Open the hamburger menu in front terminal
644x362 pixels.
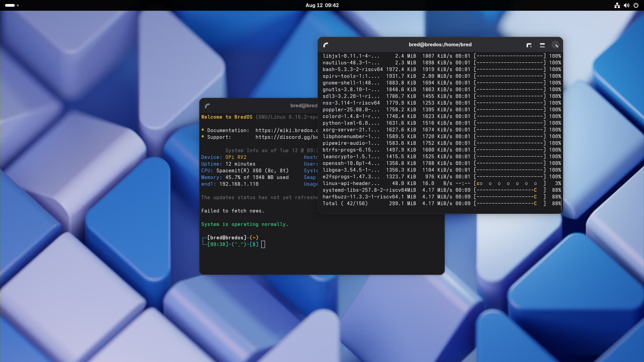tap(542, 45)
